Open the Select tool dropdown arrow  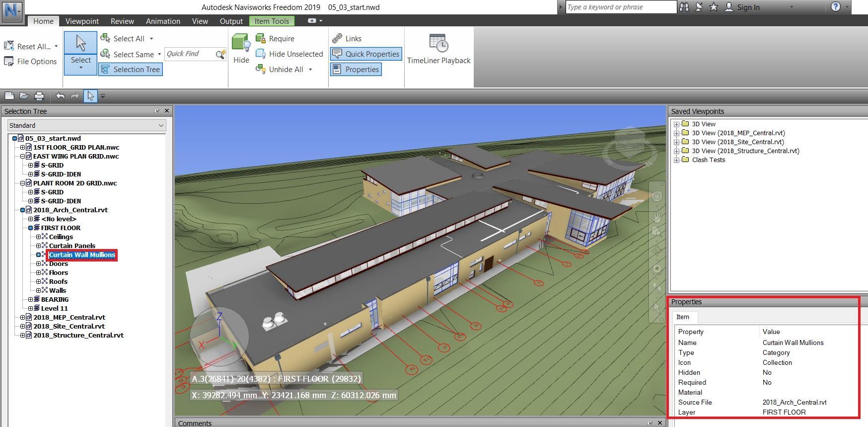(80, 68)
